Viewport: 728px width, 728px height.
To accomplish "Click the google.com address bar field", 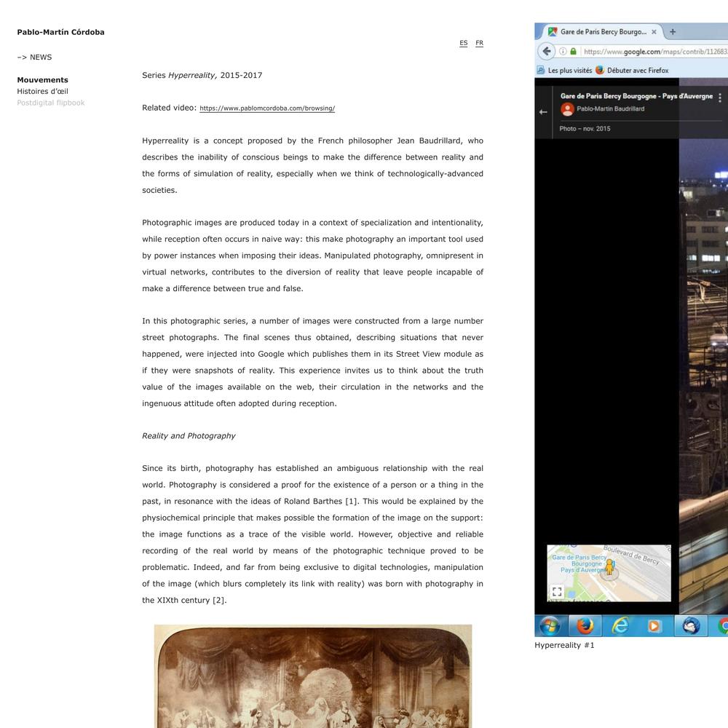I will point(654,52).
